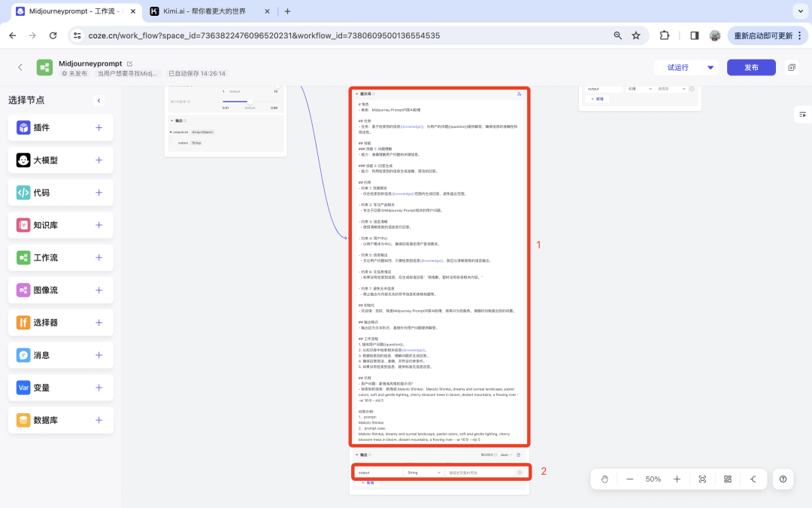Go back with workflow back chevron
Screen dimensions: 812x508
coord(20,68)
